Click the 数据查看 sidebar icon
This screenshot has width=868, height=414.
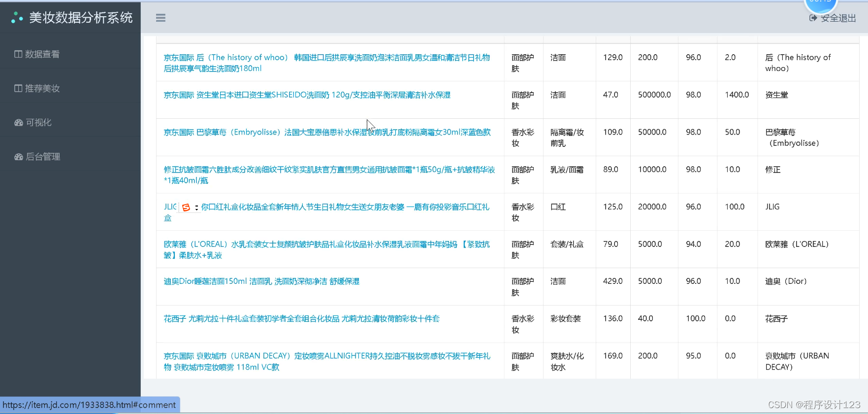(x=18, y=54)
